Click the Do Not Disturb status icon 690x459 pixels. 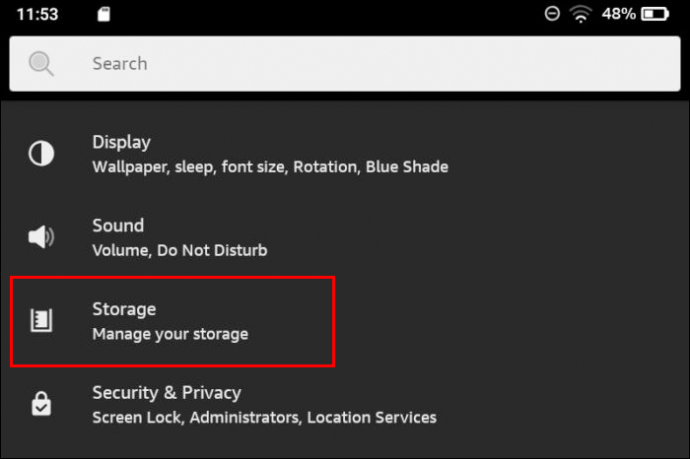click(552, 14)
